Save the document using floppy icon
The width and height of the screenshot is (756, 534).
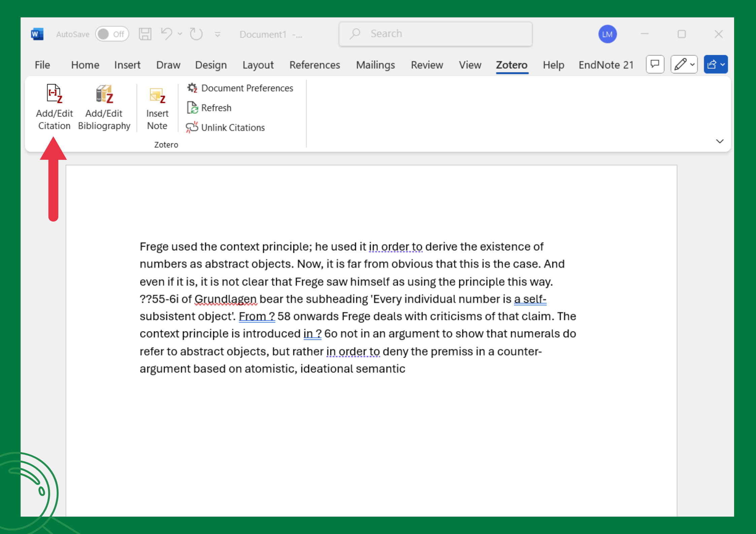pyautogui.click(x=145, y=34)
